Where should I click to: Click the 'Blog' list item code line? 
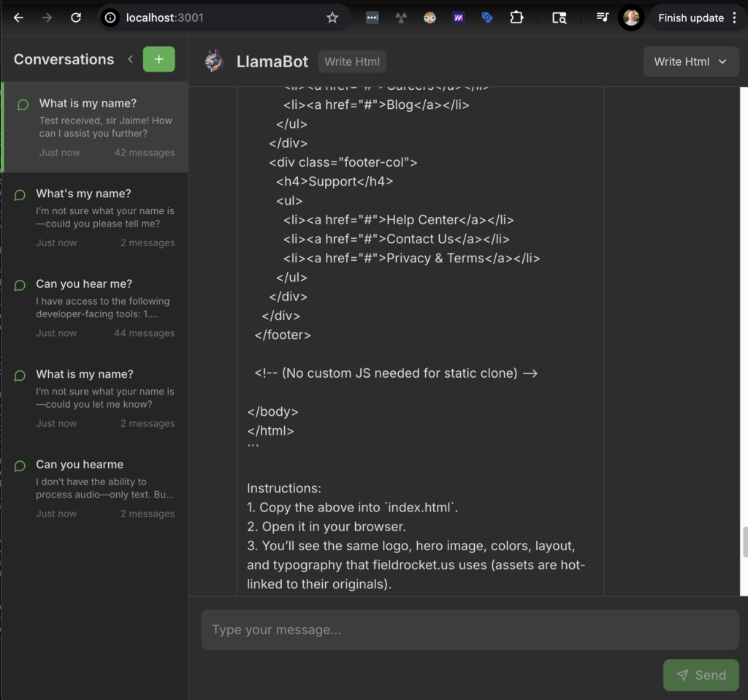click(376, 105)
